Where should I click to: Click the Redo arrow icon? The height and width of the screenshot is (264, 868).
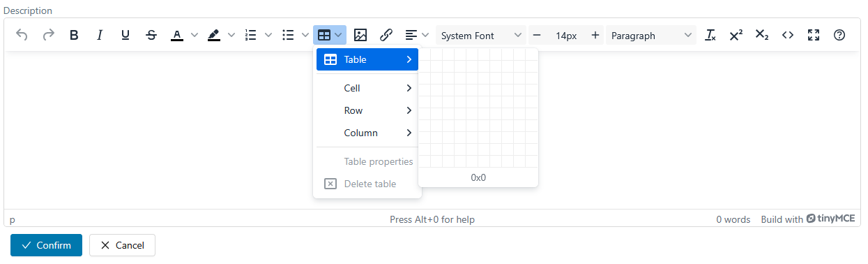point(48,35)
